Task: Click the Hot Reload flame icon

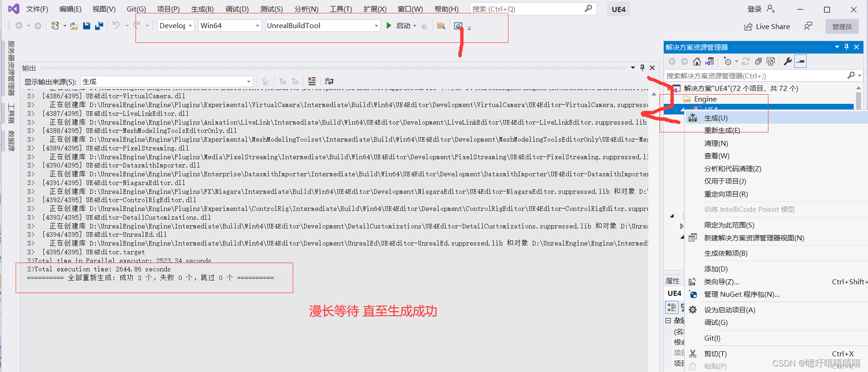Action: 424,26
